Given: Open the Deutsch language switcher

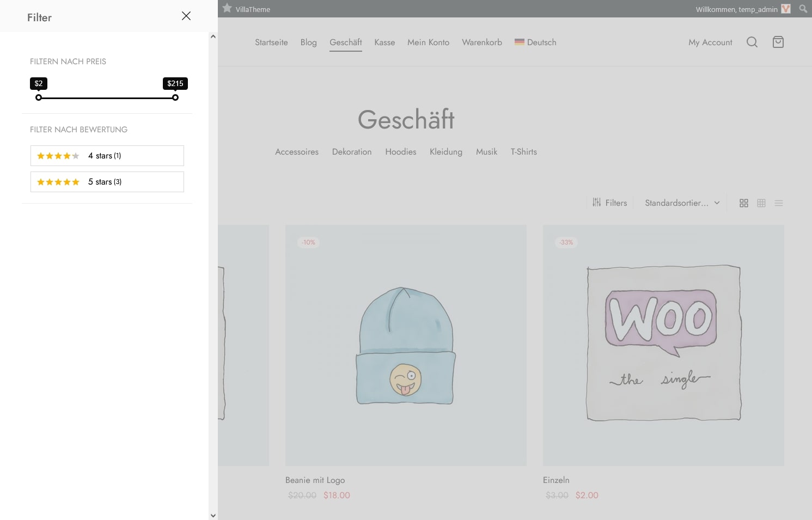Looking at the screenshot, I should 535,42.
